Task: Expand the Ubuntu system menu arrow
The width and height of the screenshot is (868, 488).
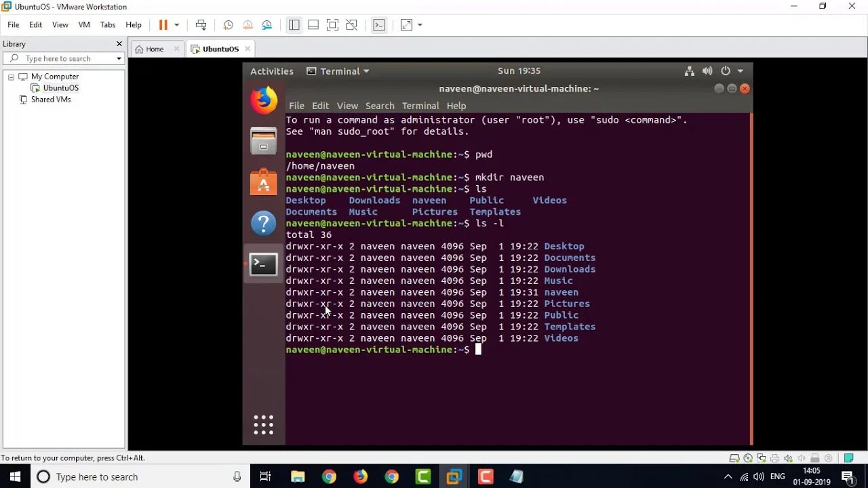Action: [x=740, y=71]
